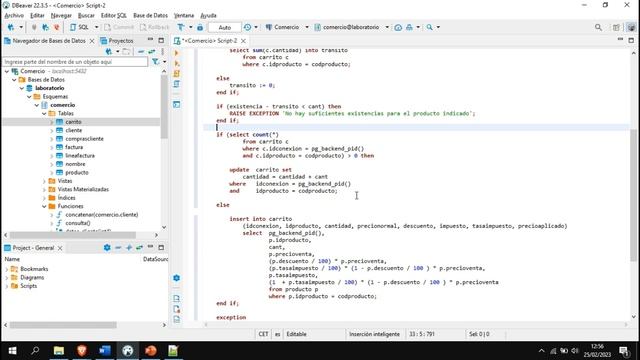Click the transaction lock icon

(x=200, y=27)
